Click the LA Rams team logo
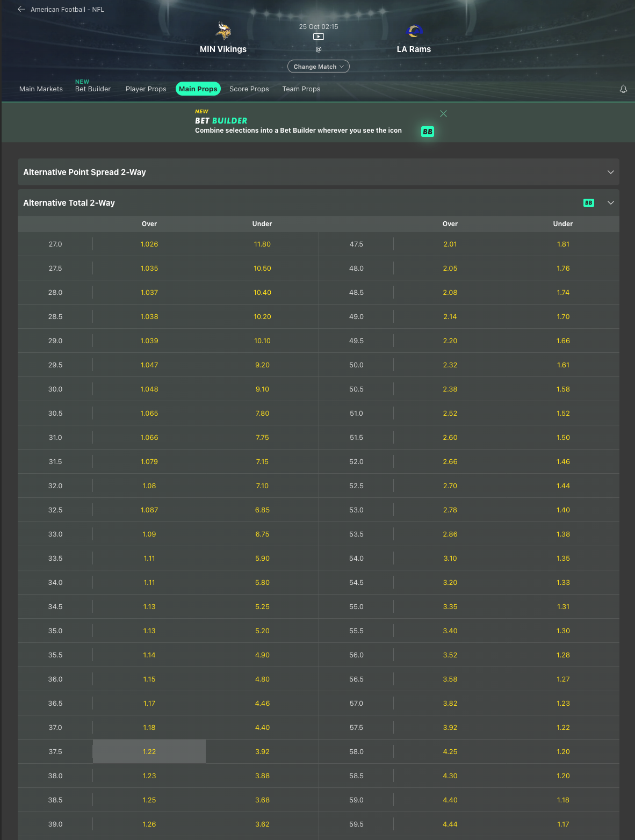Screen dimensions: 635x840 point(414,31)
